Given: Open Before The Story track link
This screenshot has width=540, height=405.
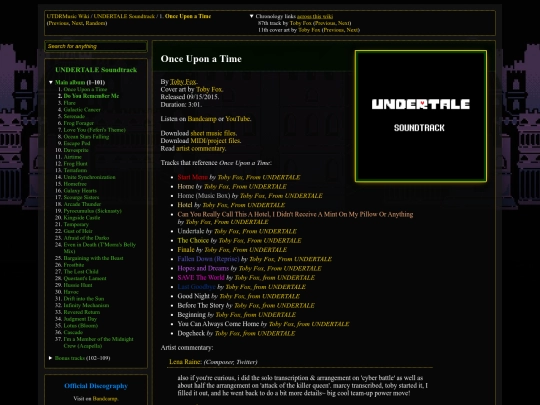Looking at the screenshot, I should click(200, 305).
